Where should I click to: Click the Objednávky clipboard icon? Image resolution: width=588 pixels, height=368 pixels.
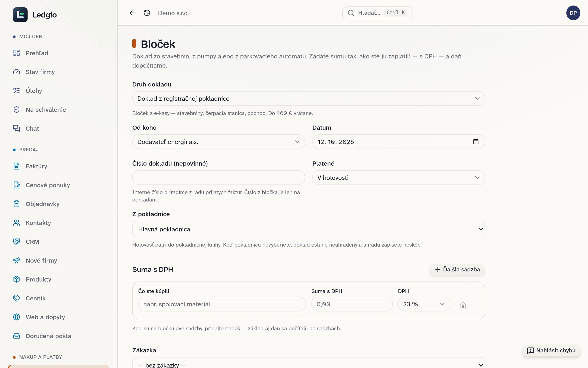tap(17, 204)
